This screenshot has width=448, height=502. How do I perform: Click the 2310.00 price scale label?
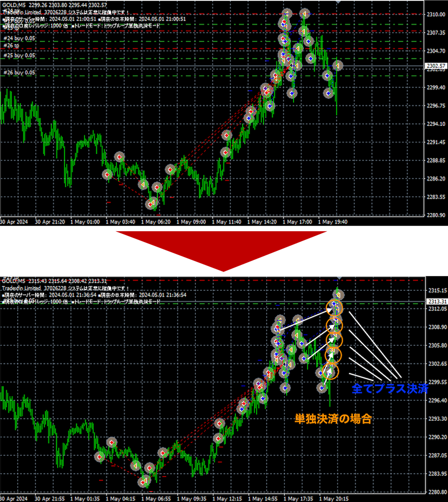point(435,15)
